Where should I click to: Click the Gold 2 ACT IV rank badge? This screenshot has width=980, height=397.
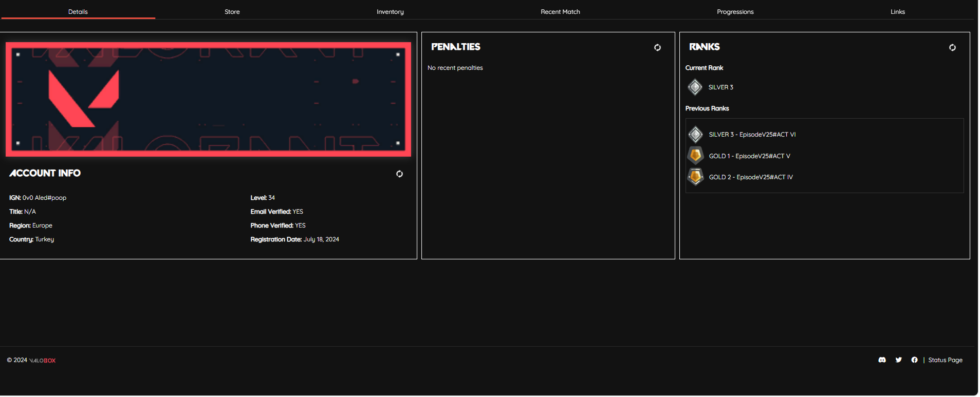pyautogui.click(x=695, y=177)
